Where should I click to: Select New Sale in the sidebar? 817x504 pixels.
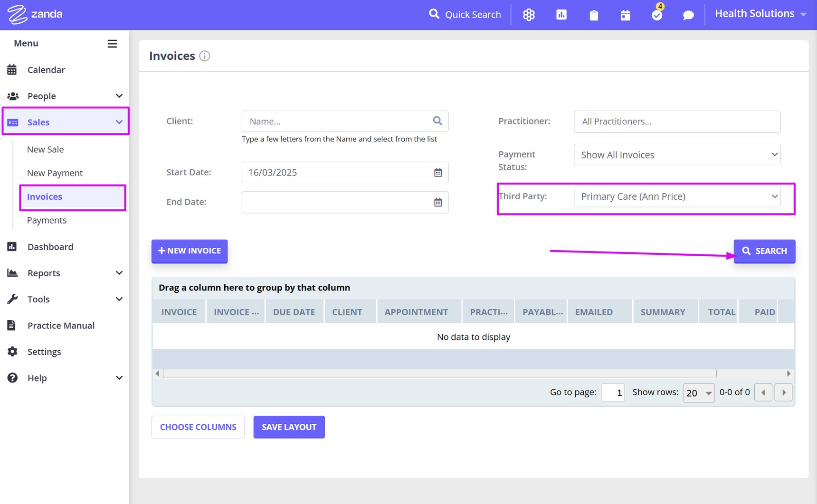[45, 149]
